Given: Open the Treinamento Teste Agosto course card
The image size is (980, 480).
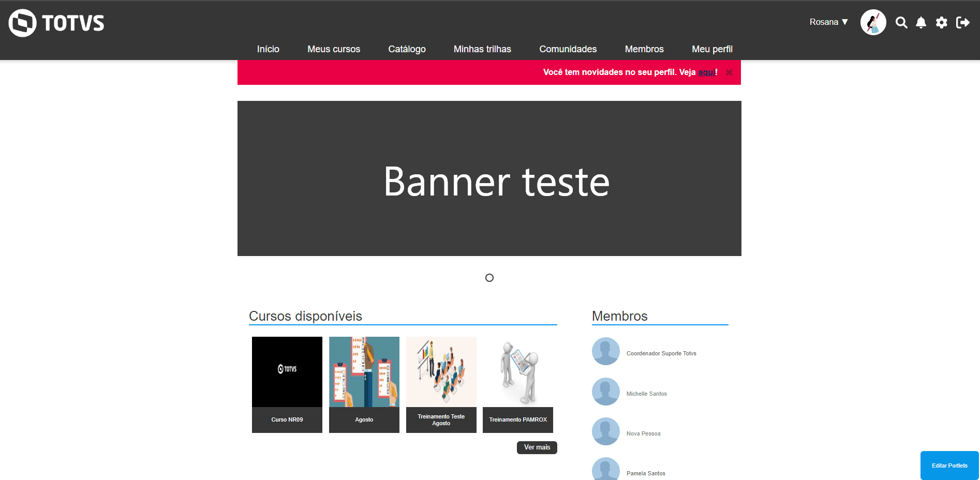Looking at the screenshot, I should click(441, 385).
